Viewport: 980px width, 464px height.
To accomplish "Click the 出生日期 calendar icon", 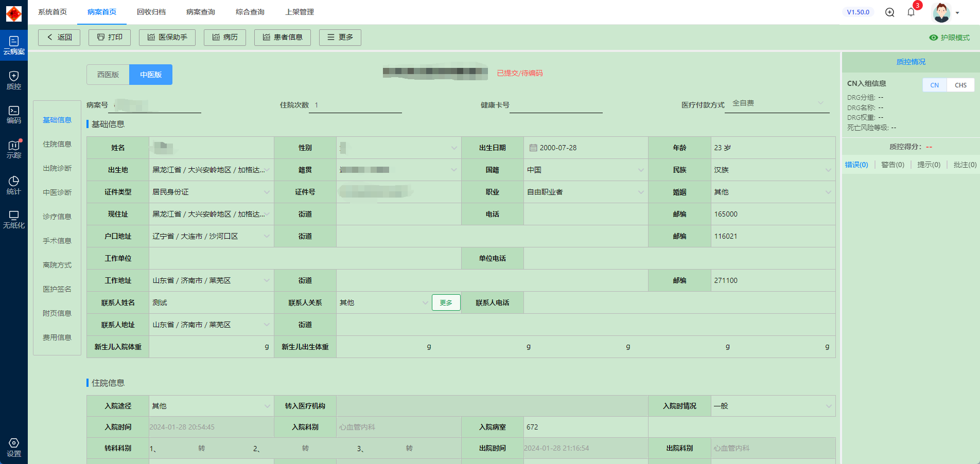I will click(533, 148).
